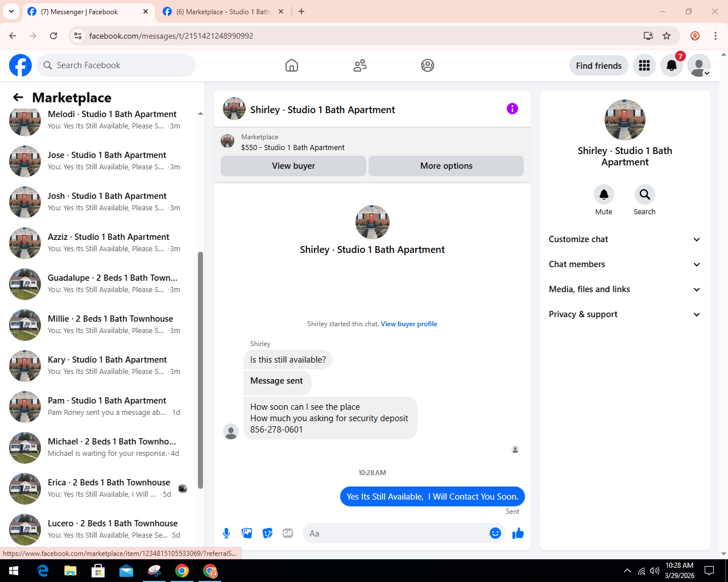Close the Messenger browser tab
Image resolution: width=728 pixels, height=582 pixels.
146,11
